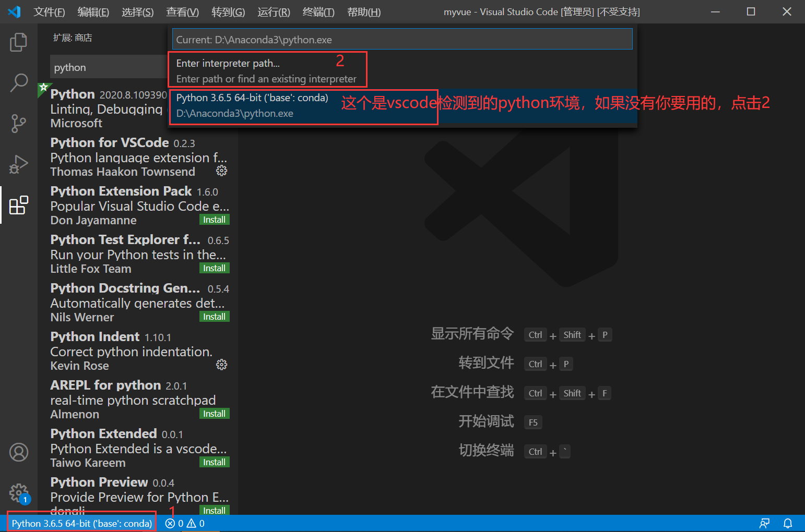Click the F5 key hint next to 开始调试

(x=533, y=422)
